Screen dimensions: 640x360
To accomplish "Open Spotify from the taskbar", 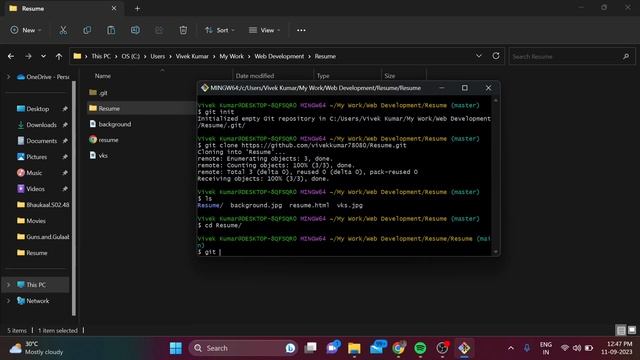I will [420, 348].
